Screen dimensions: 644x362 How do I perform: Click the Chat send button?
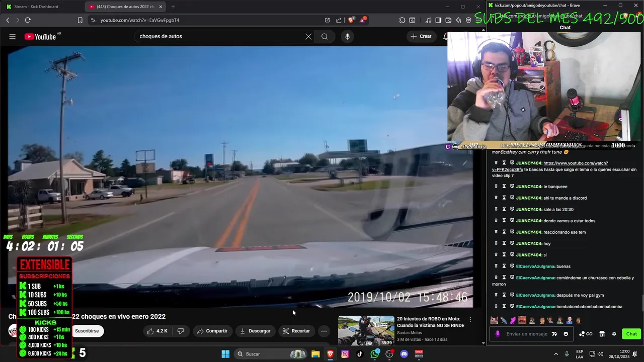pyautogui.click(x=631, y=334)
